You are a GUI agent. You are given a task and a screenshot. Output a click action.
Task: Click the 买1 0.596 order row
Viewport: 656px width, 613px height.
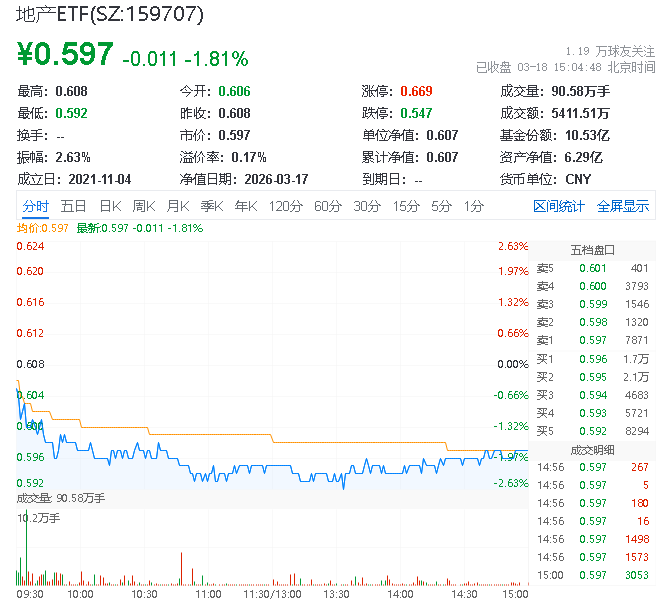pyautogui.click(x=592, y=359)
